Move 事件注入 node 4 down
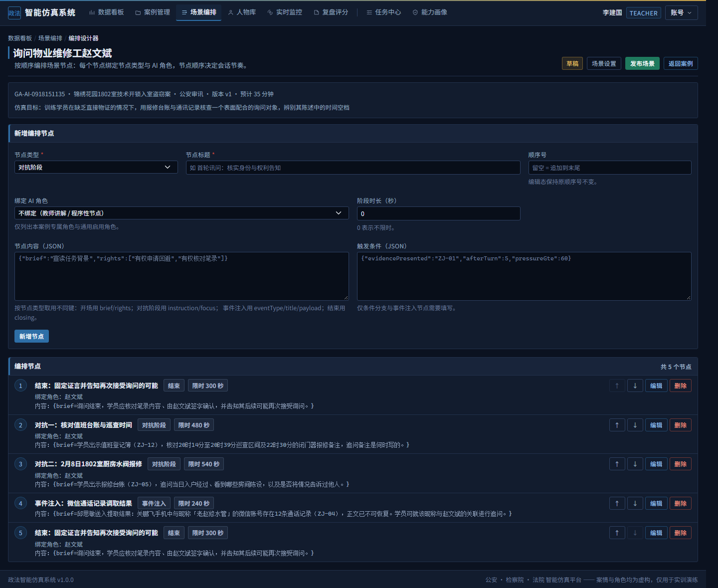 (x=635, y=503)
